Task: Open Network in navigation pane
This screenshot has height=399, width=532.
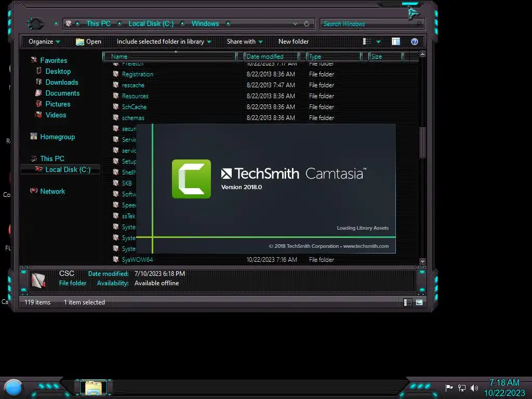Action: pyautogui.click(x=52, y=191)
